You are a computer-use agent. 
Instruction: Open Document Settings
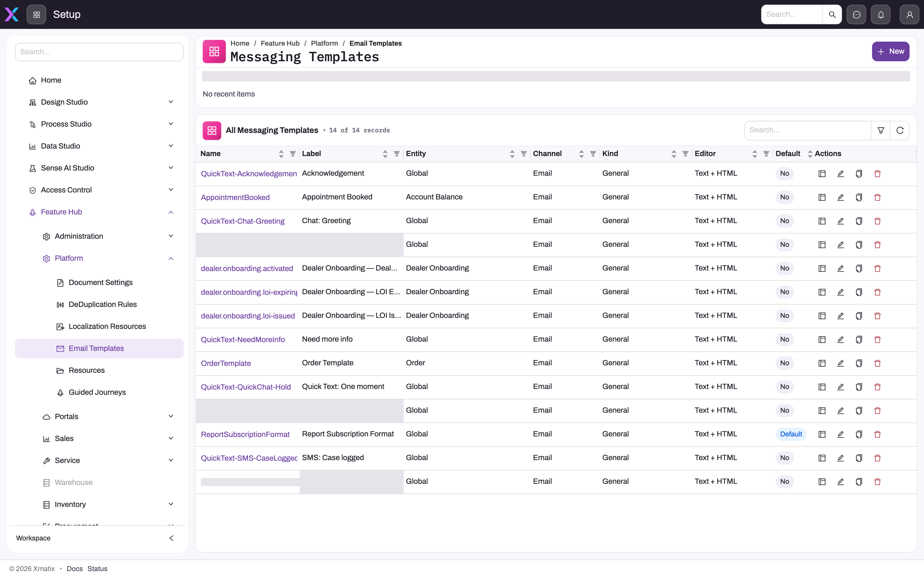[99, 283]
